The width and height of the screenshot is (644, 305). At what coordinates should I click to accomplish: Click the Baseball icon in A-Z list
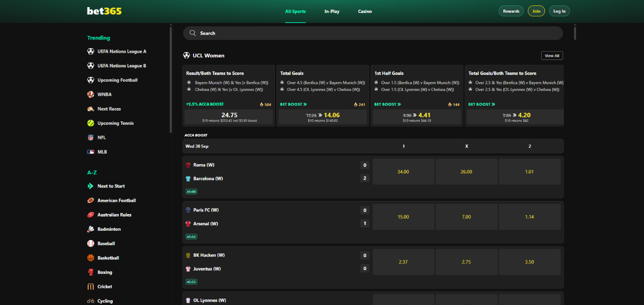click(x=91, y=244)
